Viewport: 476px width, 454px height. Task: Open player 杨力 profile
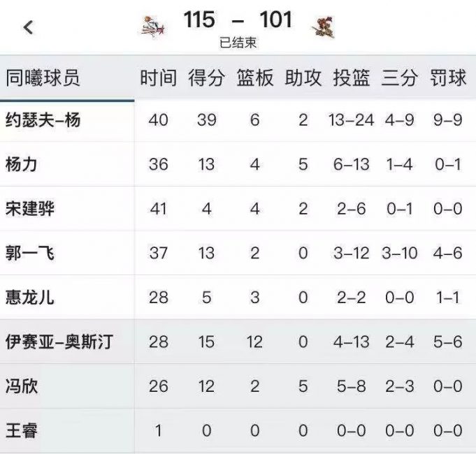click(x=21, y=164)
